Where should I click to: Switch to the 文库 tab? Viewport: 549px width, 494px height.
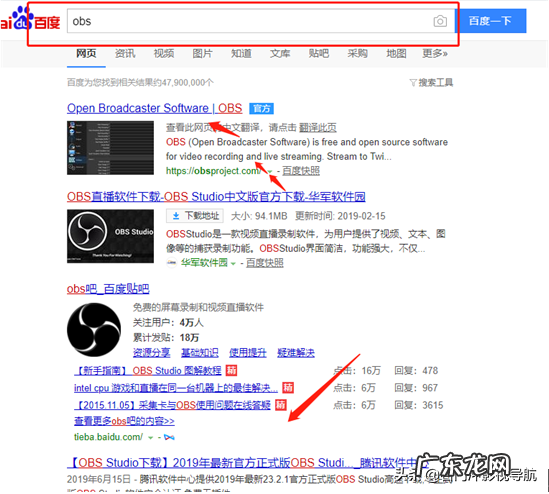(280, 53)
